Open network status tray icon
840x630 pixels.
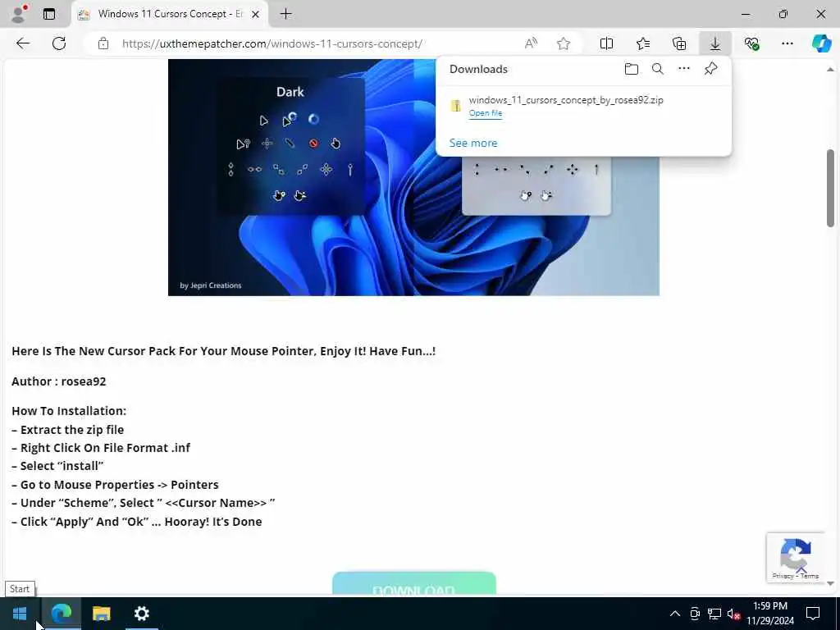point(714,614)
